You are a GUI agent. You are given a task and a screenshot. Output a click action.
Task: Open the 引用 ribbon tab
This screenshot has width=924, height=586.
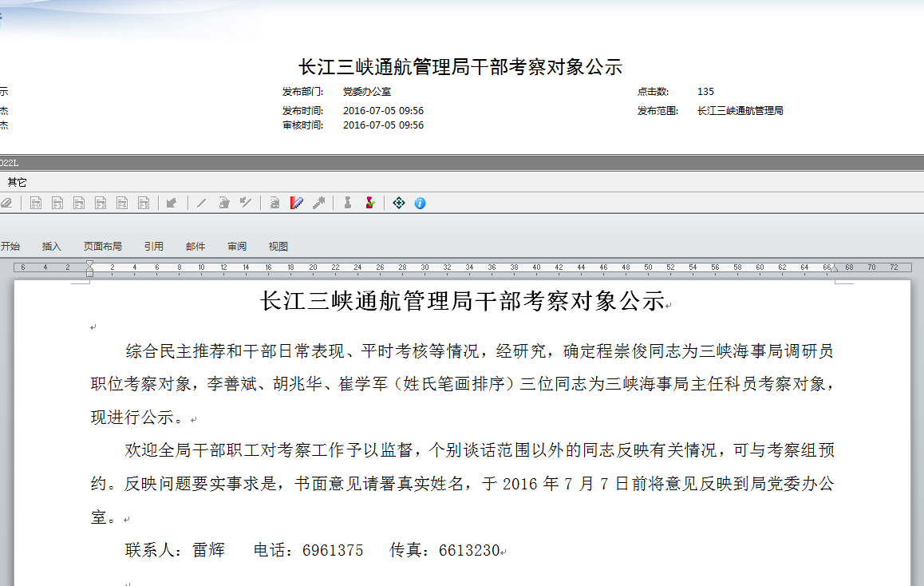coord(154,247)
